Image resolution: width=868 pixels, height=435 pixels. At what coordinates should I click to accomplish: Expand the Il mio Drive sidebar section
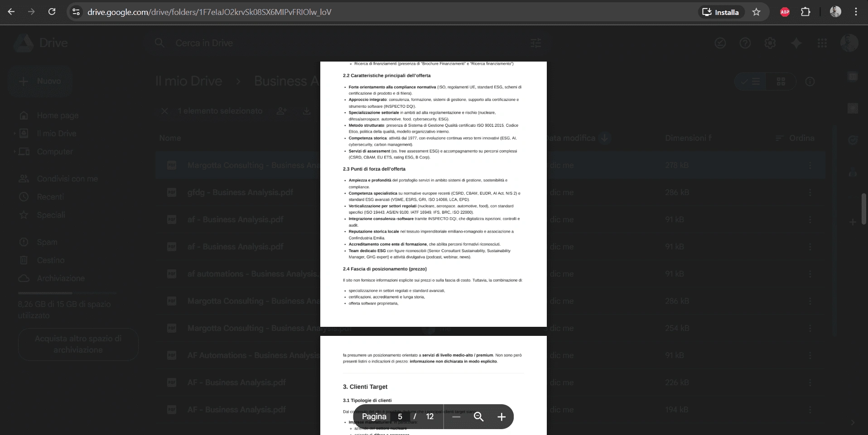pos(14,134)
